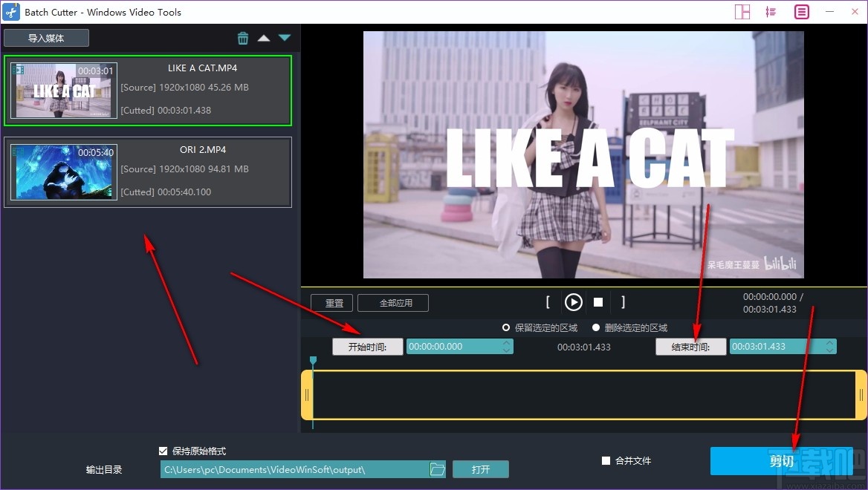This screenshot has height=490, width=868.
Task: Open the settings sliders icon in the titlebar
Action: coord(771,11)
